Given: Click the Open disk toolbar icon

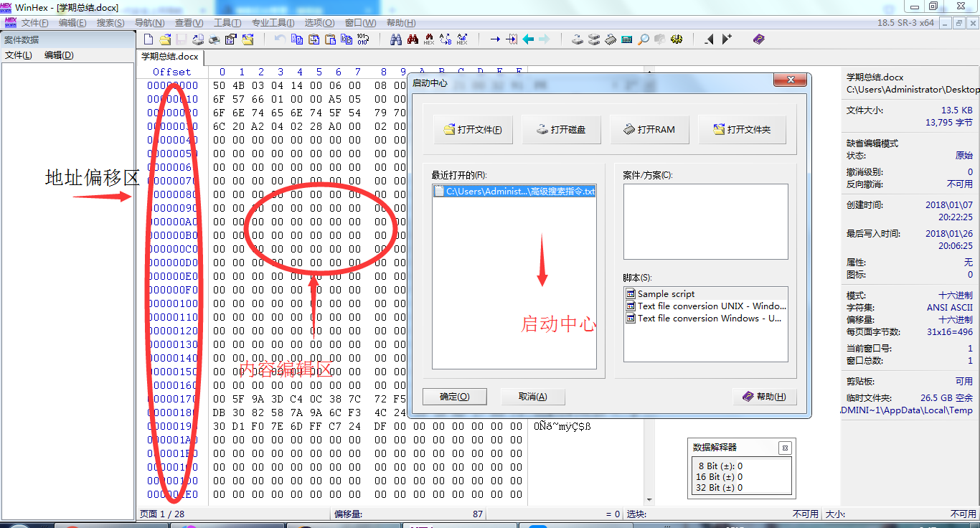Looking at the screenshot, I should 578,39.
